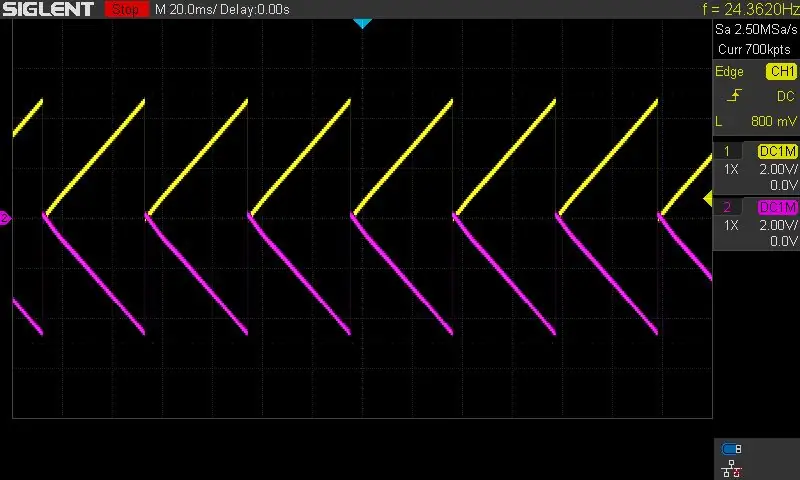Click the DC trigger coupling label
Image resolution: width=800 pixels, height=480 pixels.
tap(785, 96)
